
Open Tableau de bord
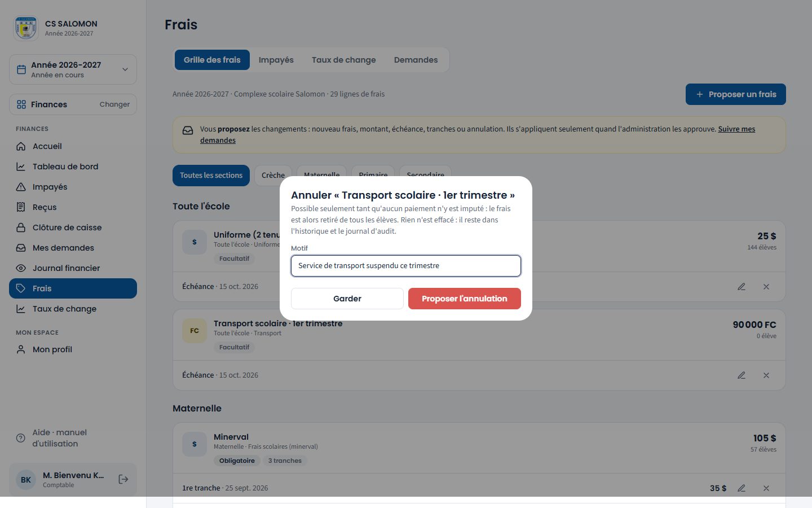73,167
